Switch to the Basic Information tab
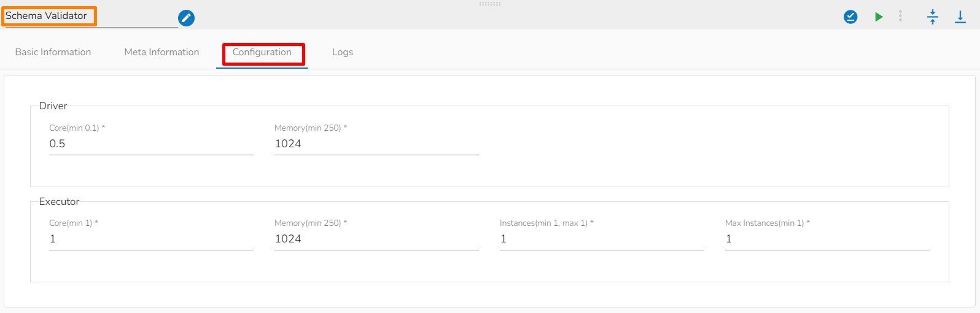 [x=53, y=52]
